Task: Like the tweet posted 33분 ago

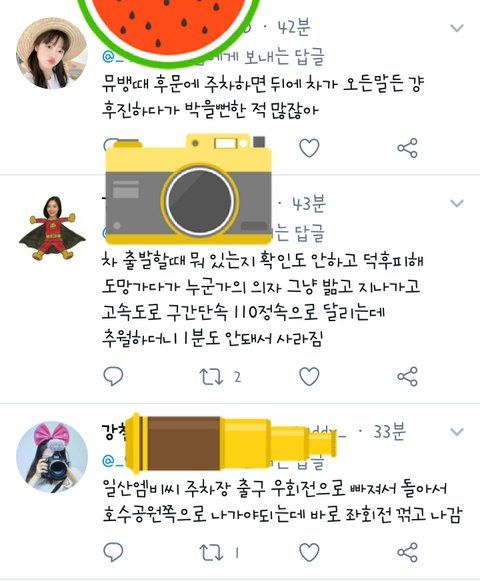Action: (x=309, y=552)
